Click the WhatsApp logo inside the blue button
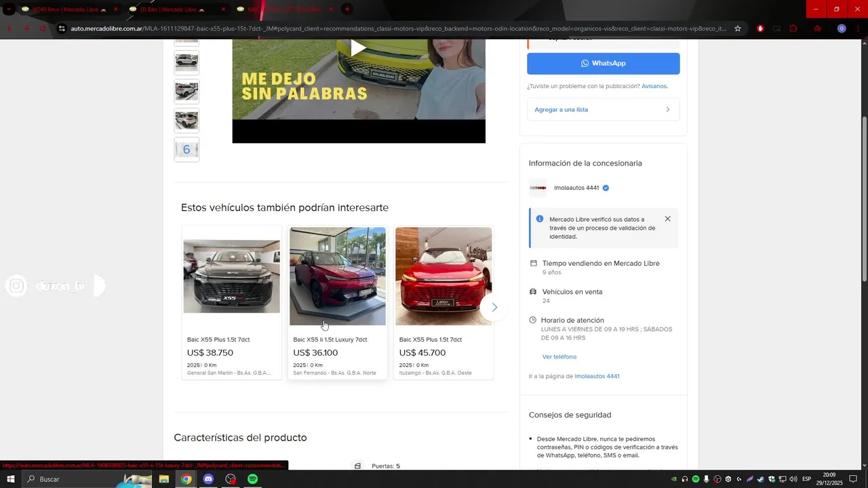 585,63
